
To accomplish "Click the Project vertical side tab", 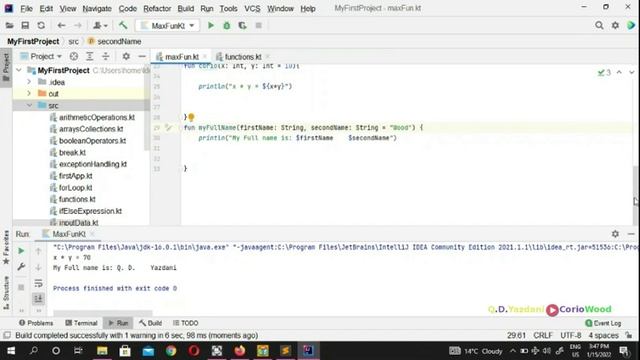I will (x=6, y=67).
